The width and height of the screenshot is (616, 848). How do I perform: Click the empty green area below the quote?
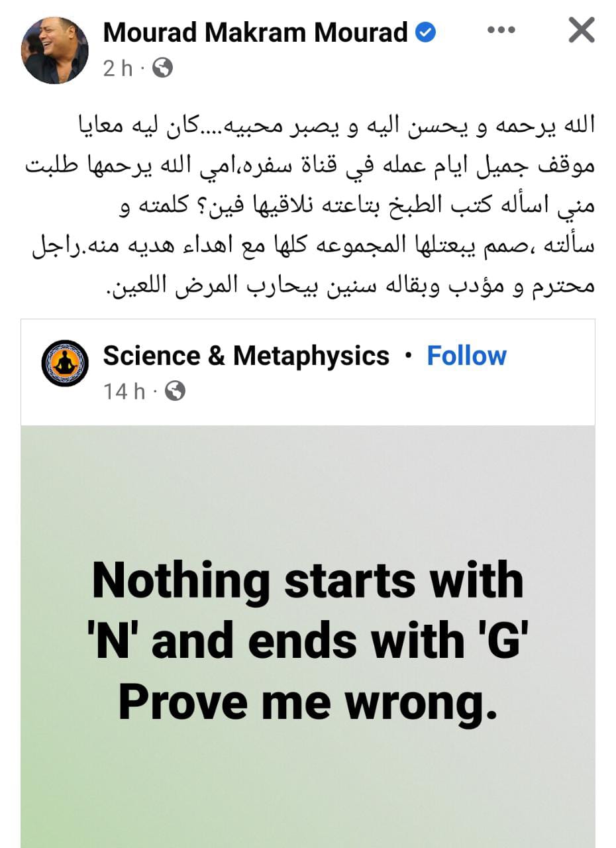pos(308,795)
